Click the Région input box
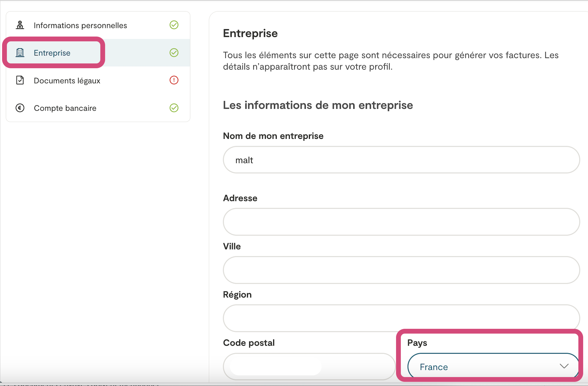 tap(401, 318)
